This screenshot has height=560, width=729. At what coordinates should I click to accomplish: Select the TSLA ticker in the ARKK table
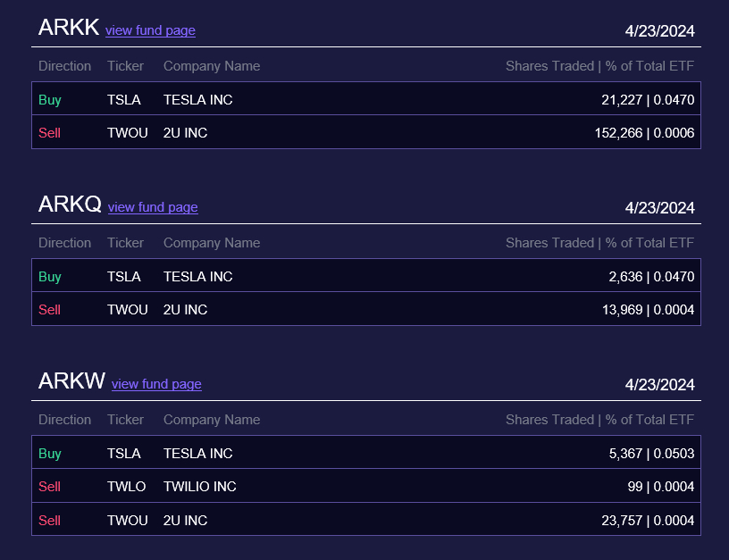pyautogui.click(x=124, y=100)
